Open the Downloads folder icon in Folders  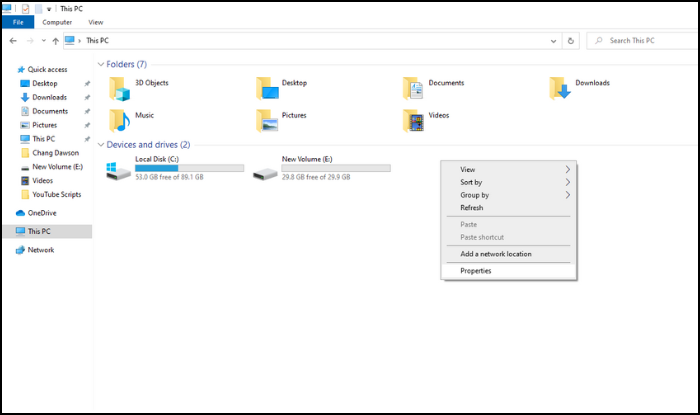pyautogui.click(x=560, y=88)
